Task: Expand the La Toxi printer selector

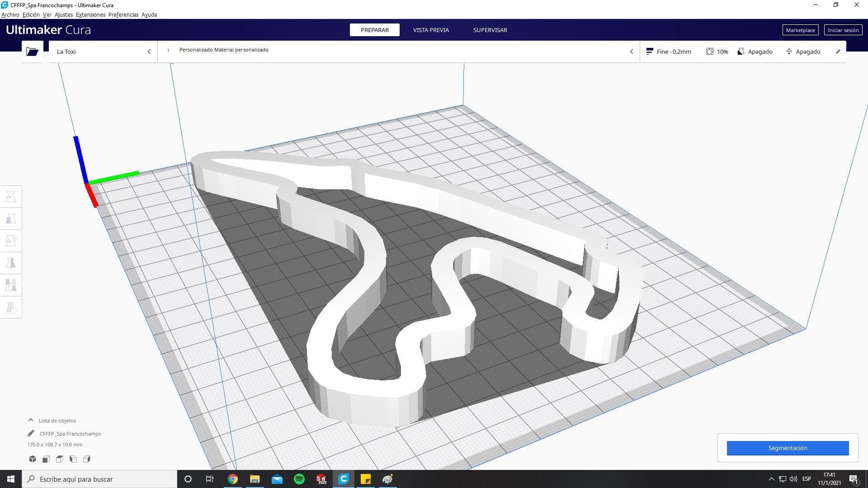Action: coord(104,52)
